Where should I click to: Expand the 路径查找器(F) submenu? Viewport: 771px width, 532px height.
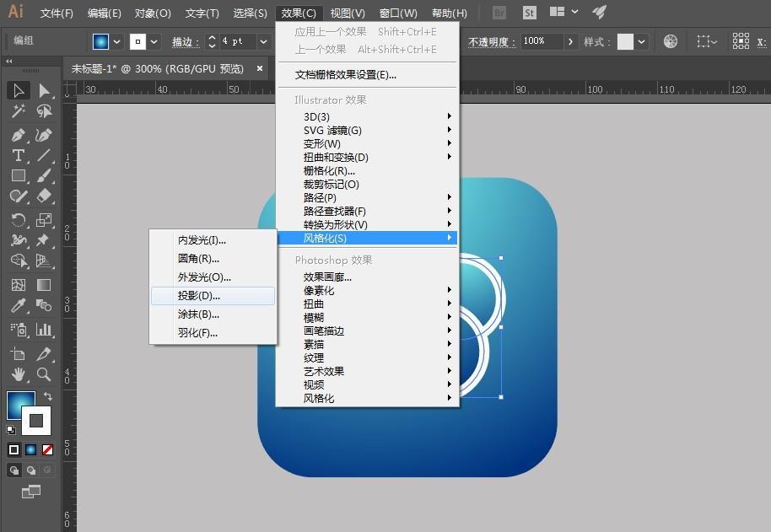[x=368, y=212]
